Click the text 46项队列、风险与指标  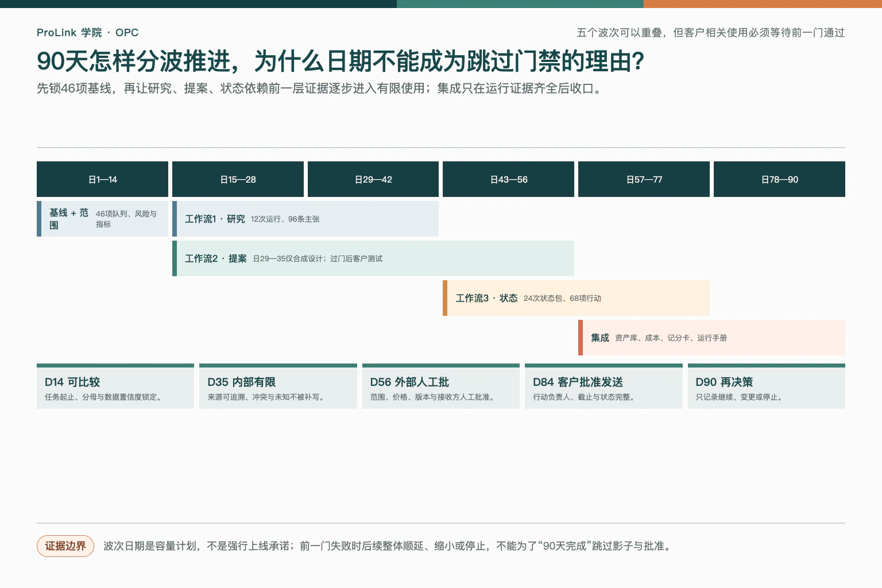(x=126, y=219)
